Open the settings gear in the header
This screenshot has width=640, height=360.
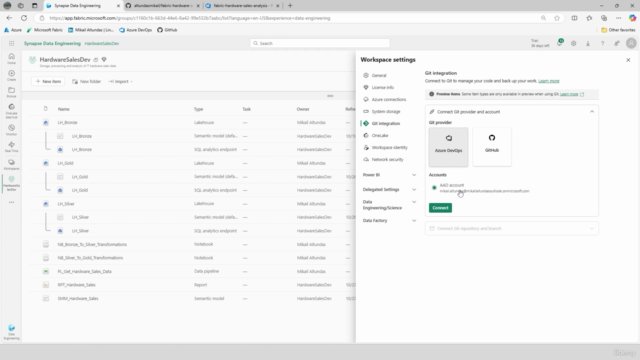pos(573,43)
